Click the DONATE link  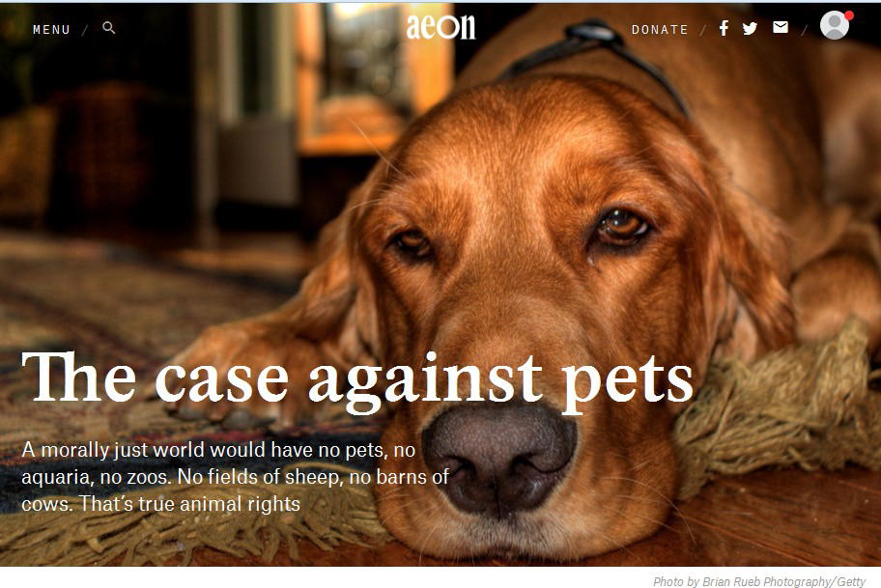[660, 30]
